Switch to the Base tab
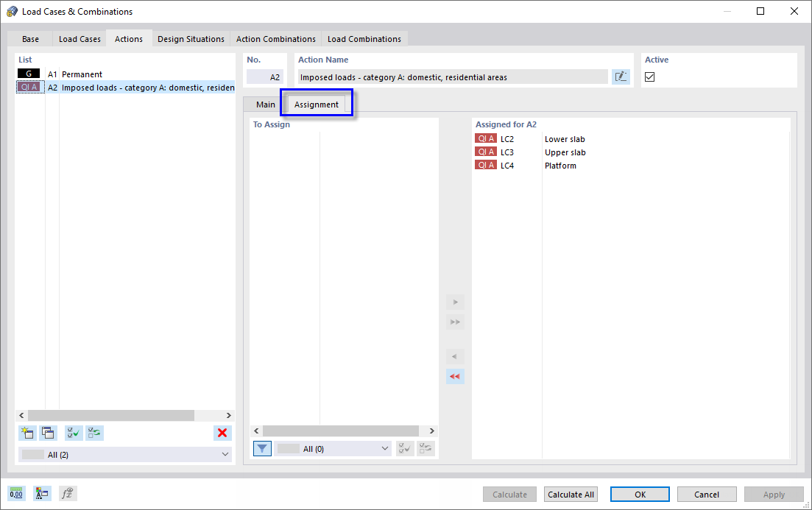The height and width of the screenshot is (510, 812). point(31,39)
